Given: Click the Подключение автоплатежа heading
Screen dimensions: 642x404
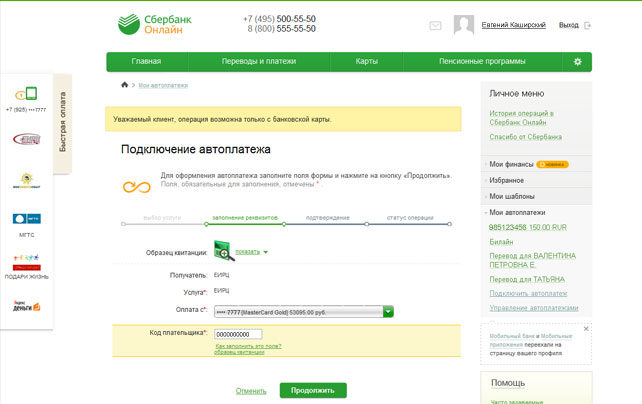Looking at the screenshot, I should click(x=196, y=149).
